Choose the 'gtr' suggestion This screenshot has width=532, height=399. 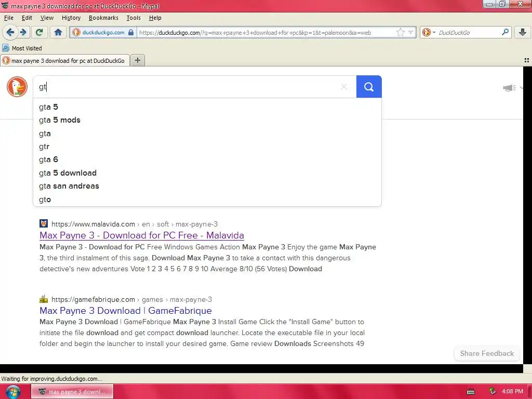207,147
